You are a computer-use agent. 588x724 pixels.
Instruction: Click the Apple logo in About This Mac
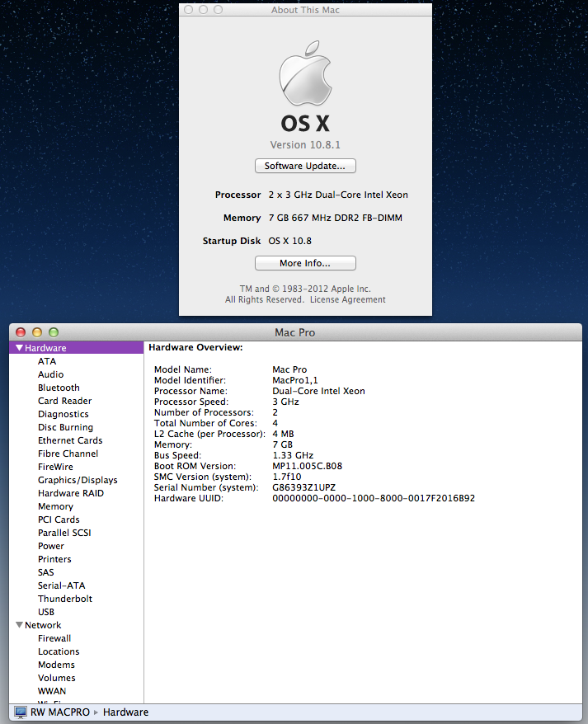(x=305, y=73)
